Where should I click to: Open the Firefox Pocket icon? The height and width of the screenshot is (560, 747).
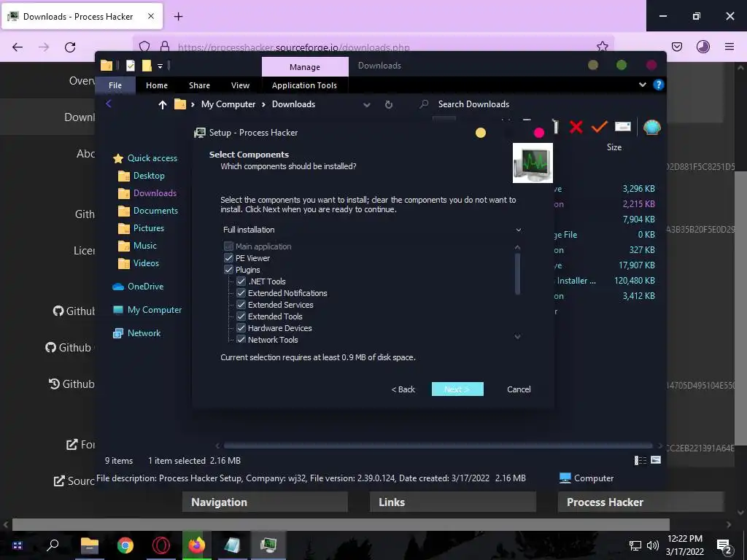click(x=676, y=47)
